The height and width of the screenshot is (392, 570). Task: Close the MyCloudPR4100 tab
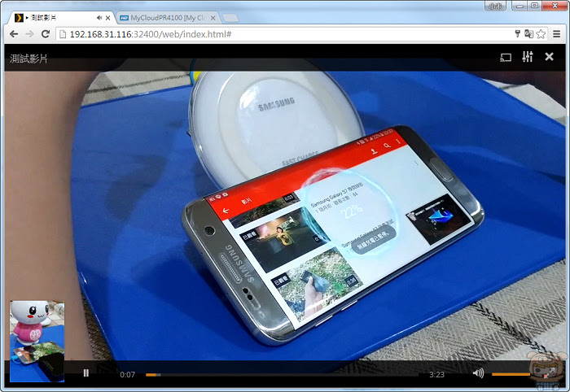click(x=213, y=18)
